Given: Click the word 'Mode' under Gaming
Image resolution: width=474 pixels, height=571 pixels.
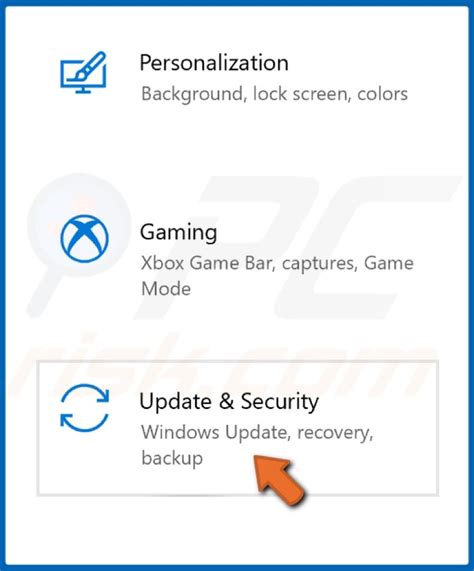Looking at the screenshot, I should [x=166, y=289].
